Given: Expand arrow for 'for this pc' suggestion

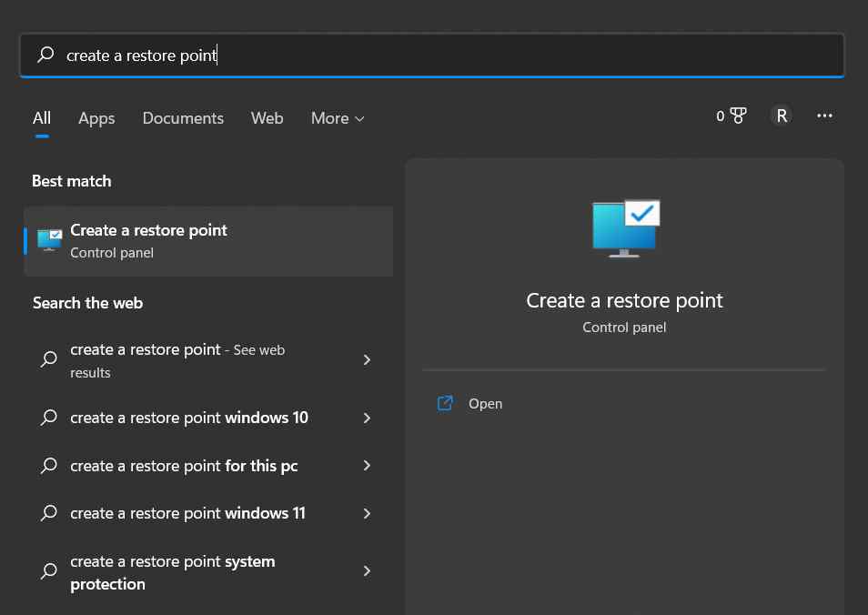Looking at the screenshot, I should (x=367, y=466).
